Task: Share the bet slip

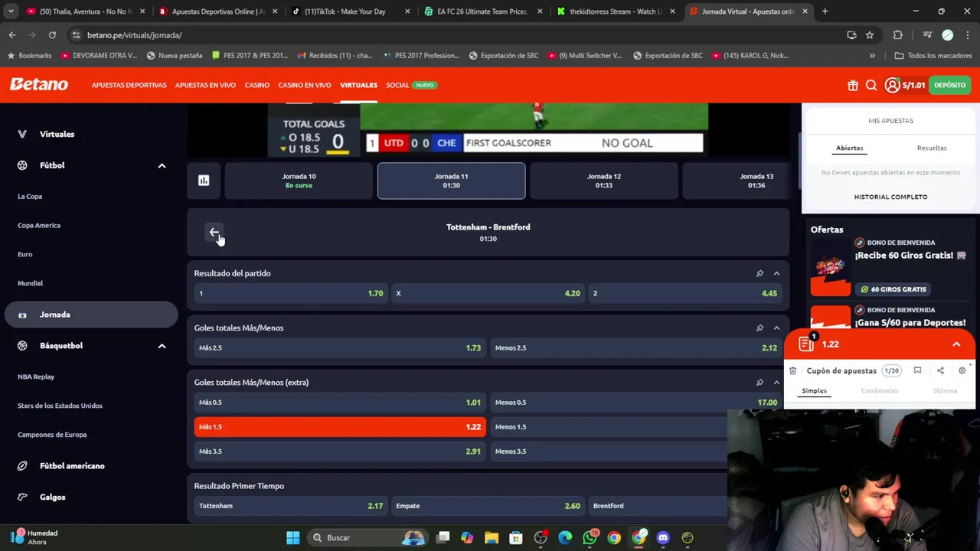Action: (940, 370)
